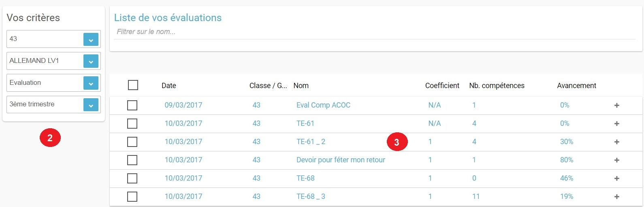
Task: Open the class 43 dropdown
Action: pos(91,39)
